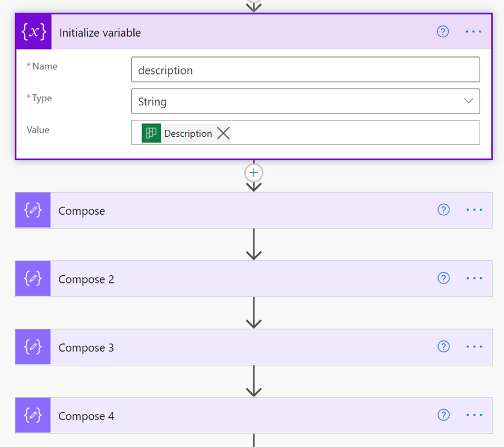The image size is (504, 447).
Task: Open the Initialize variable ellipsis menu
Action: pos(474,32)
